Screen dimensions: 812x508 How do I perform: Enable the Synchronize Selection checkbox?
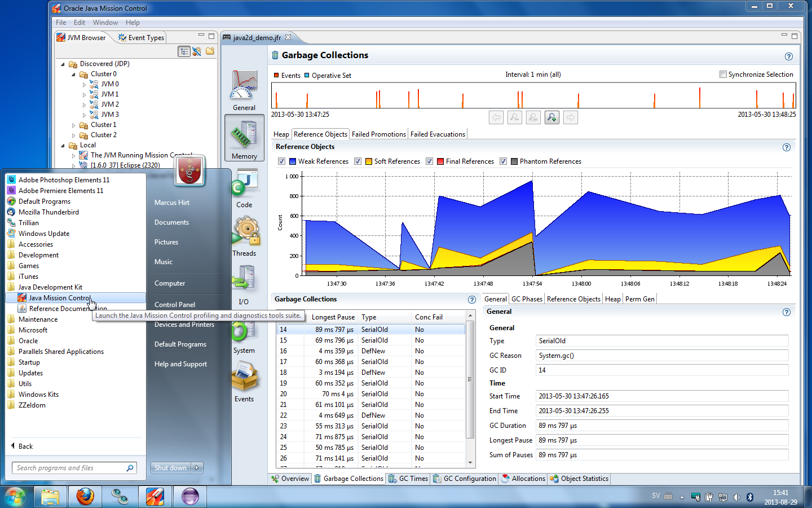click(x=723, y=75)
